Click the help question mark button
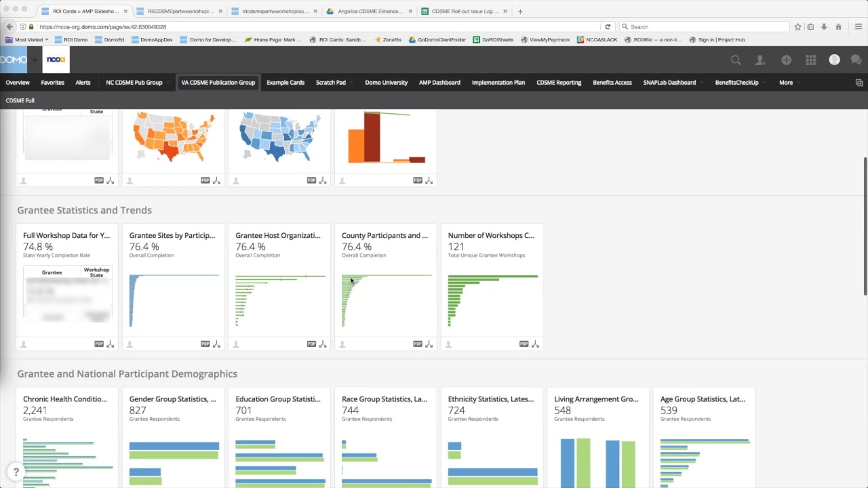The image size is (868, 488). (x=16, y=472)
